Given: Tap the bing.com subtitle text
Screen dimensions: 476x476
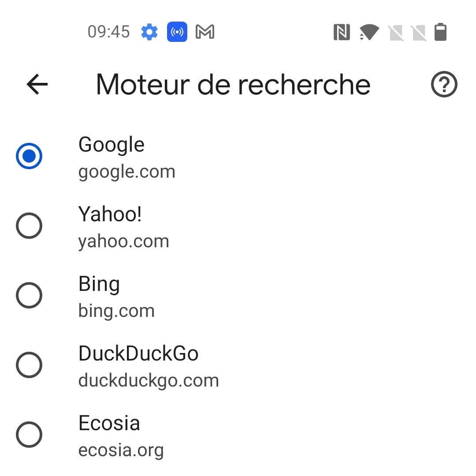Looking at the screenshot, I should (x=116, y=311).
